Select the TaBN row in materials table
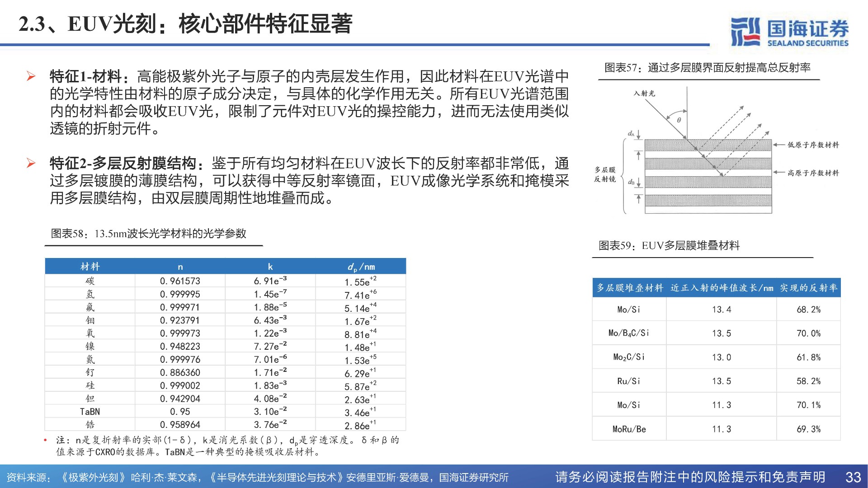Image resolution: width=868 pixels, height=488 pixels. click(90, 412)
